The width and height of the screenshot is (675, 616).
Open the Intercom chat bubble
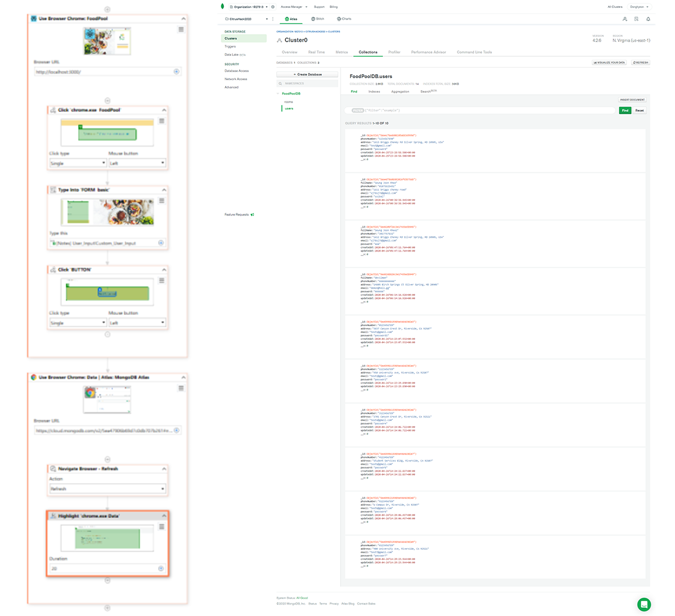(644, 604)
